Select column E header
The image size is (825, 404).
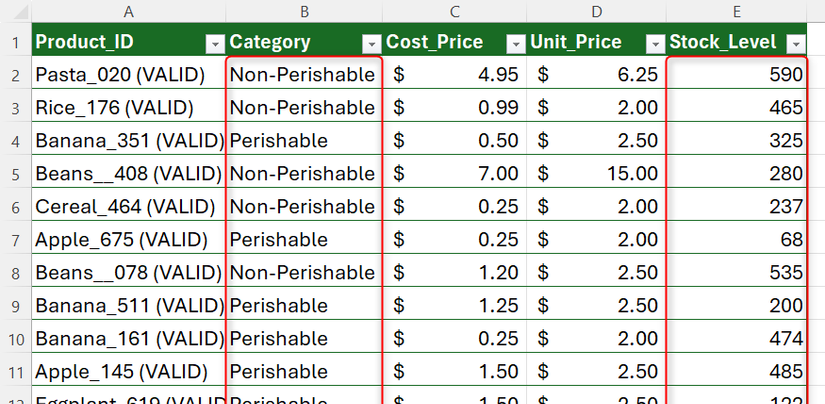point(737,12)
